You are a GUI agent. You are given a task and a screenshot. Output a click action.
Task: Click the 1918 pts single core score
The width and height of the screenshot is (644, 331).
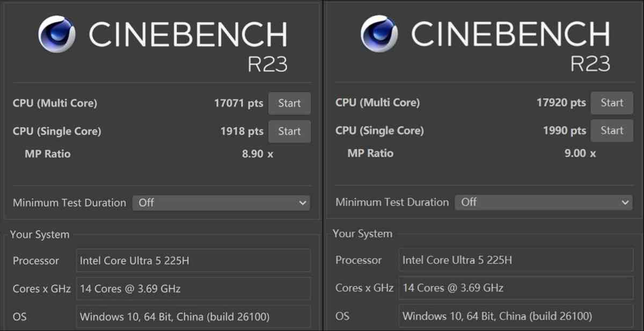point(241,131)
